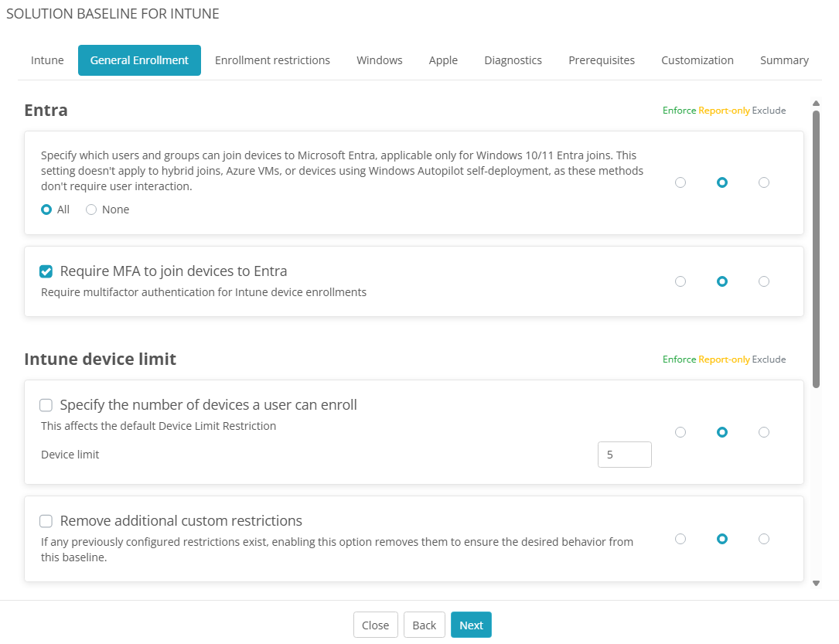
Task: Set Remove custom restrictions to Enforce
Action: (x=680, y=539)
